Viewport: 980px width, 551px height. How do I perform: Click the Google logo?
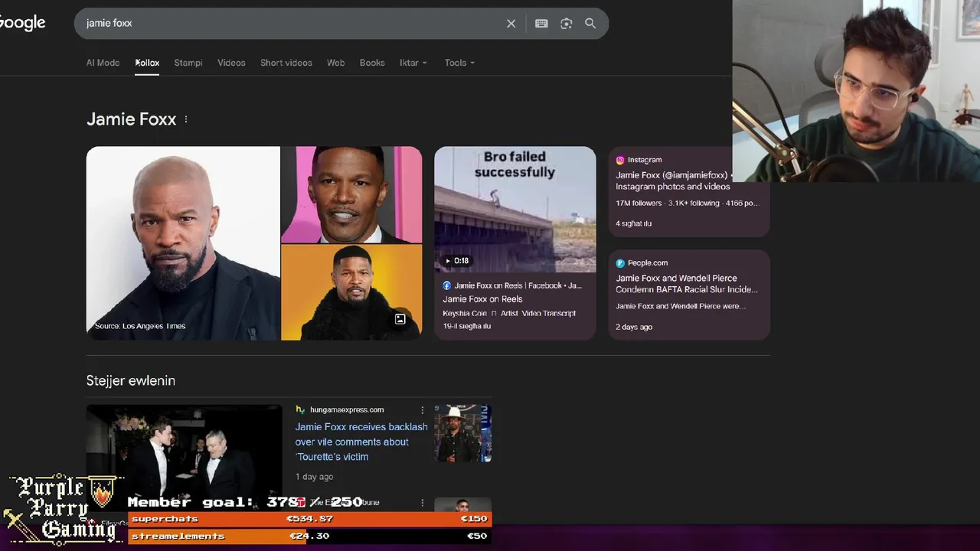(x=22, y=23)
